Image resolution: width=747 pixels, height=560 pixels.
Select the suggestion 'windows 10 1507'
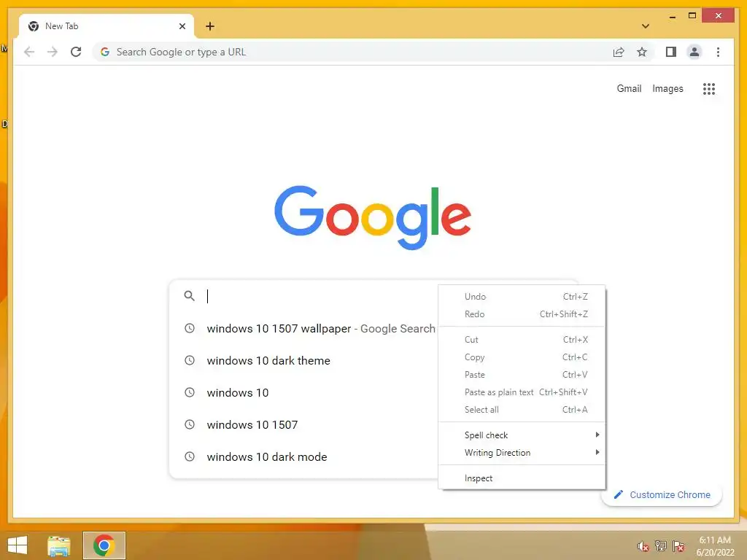pyautogui.click(x=303, y=424)
